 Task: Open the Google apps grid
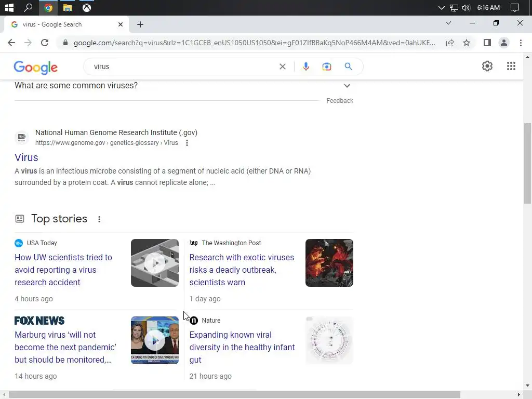pos(511,66)
